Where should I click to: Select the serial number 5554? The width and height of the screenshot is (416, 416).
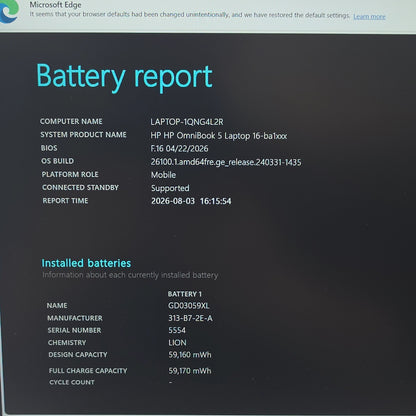click(x=177, y=330)
